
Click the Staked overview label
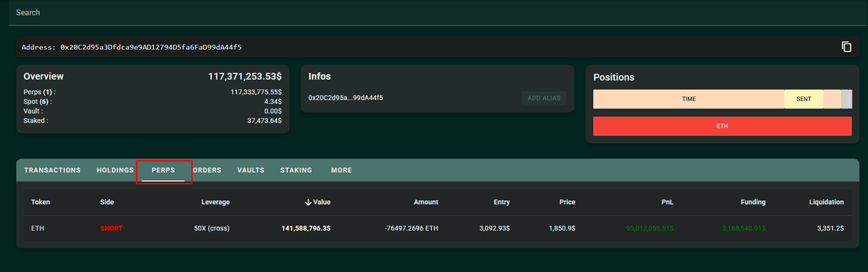[36, 121]
